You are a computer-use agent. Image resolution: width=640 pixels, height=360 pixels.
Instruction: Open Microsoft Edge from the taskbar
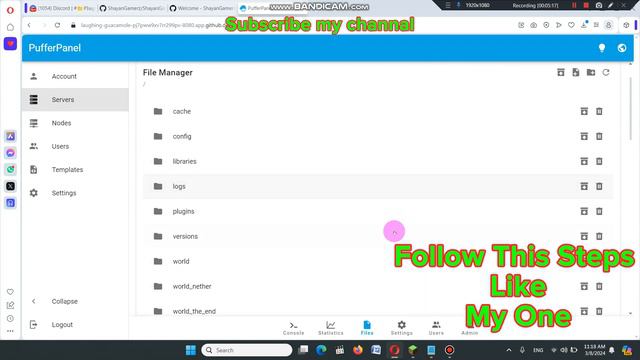(321, 350)
